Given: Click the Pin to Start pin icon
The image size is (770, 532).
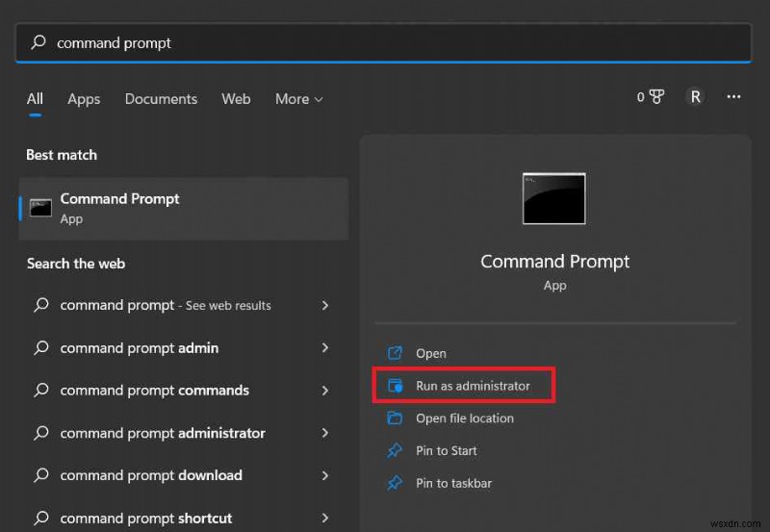Looking at the screenshot, I should (x=395, y=450).
